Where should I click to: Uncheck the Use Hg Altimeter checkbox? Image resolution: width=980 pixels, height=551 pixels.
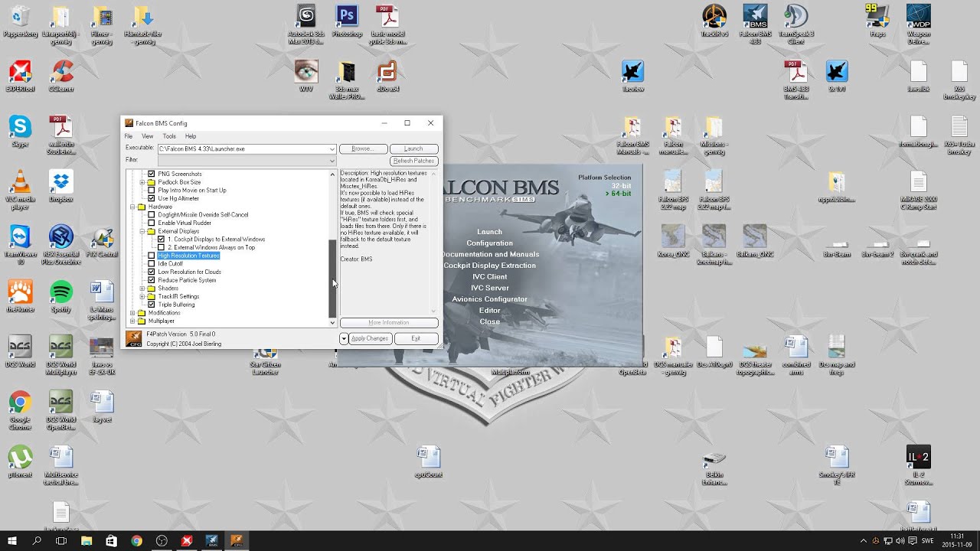point(151,198)
